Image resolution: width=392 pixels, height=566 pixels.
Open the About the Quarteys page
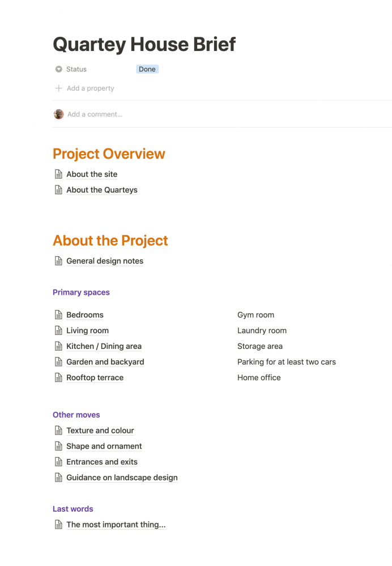click(x=102, y=190)
